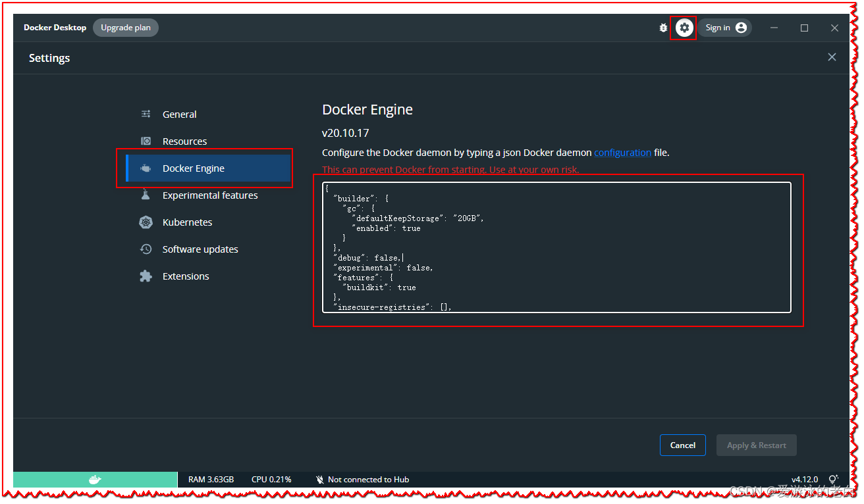Image resolution: width=864 pixels, height=504 pixels.
Task: Click inside the daemon JSON editor
Action: (x=556, y=247)
